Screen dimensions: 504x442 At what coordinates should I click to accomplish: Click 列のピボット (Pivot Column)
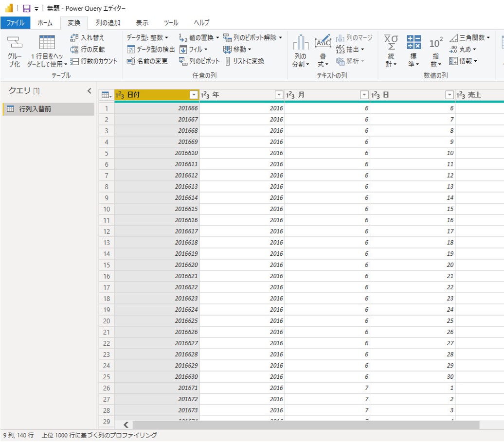coord(199,61)
